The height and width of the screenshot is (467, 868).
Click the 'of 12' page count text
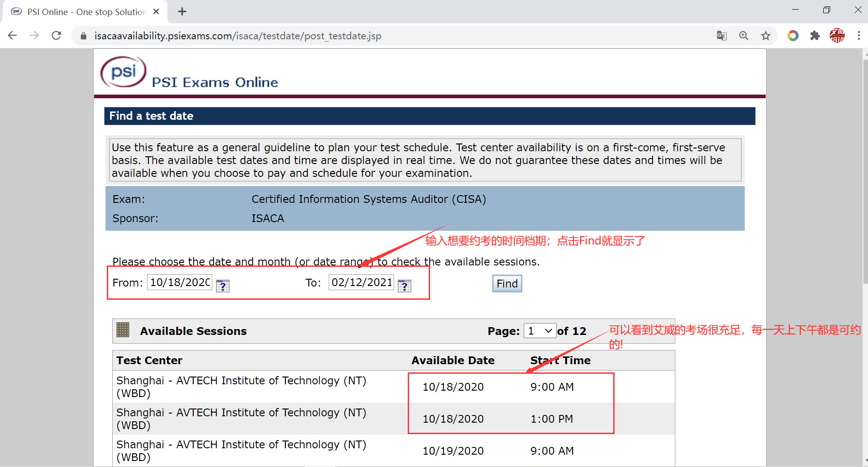tap(572, 331)
